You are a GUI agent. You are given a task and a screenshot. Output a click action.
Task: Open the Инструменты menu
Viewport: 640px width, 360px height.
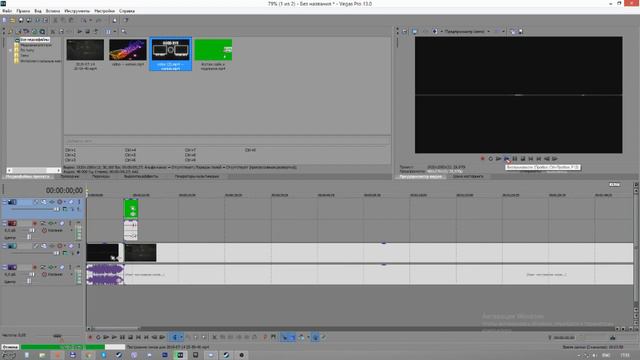pyautogui.click(x=77, y=11)
